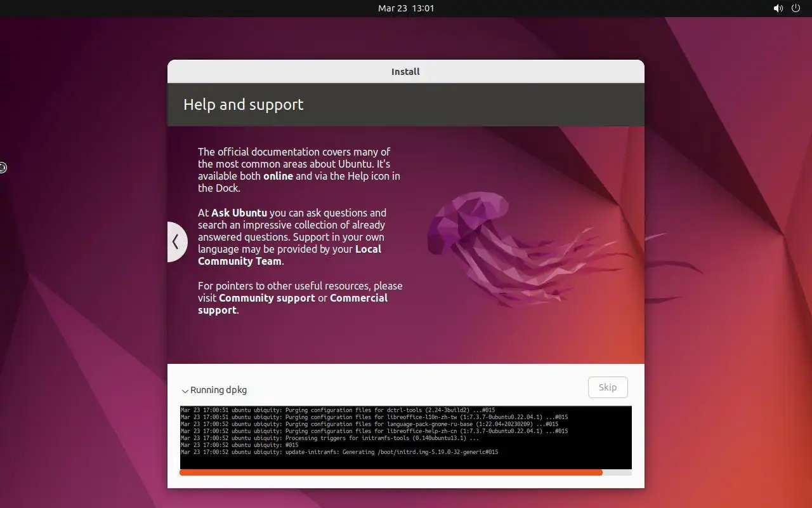Click the small icon at the left screen edge

coord(3,168)
